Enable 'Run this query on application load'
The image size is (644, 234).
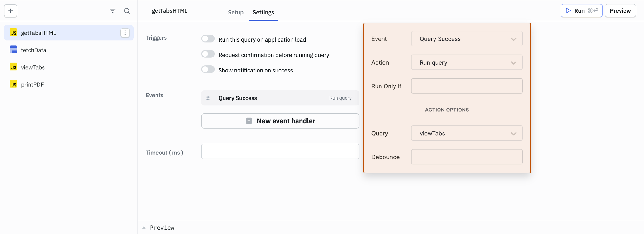point(208,38)
